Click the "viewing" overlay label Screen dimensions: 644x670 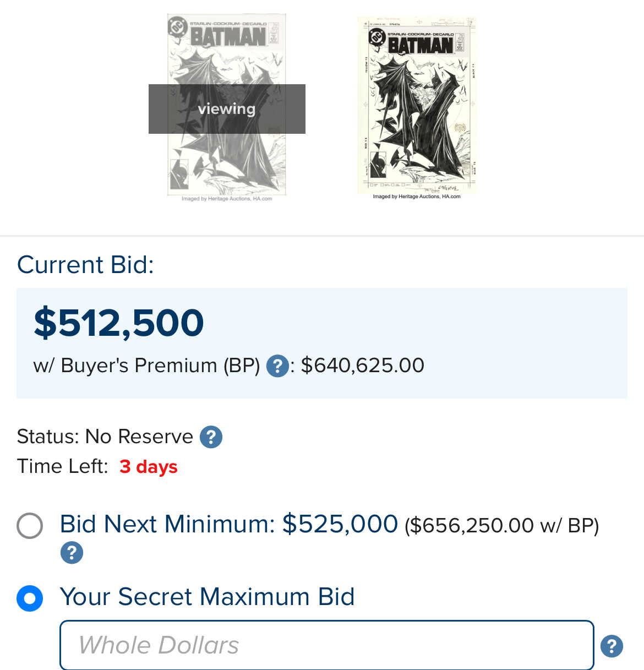click(x=227, y=109)
